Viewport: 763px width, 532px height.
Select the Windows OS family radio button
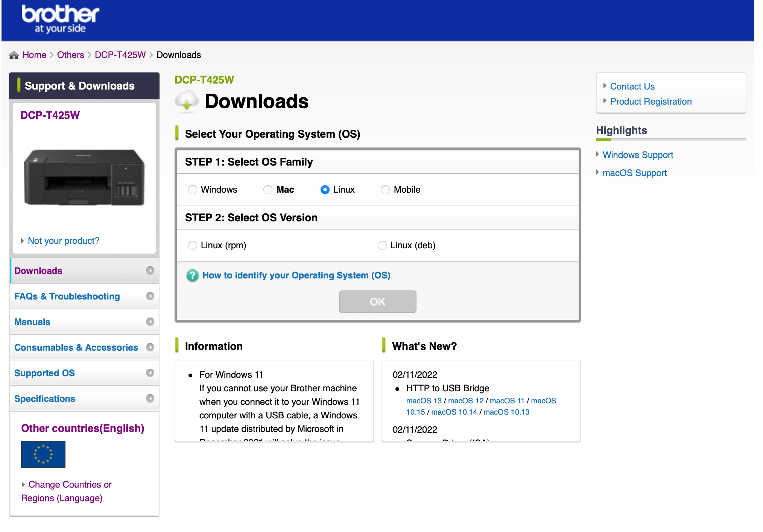click(193, 190)
